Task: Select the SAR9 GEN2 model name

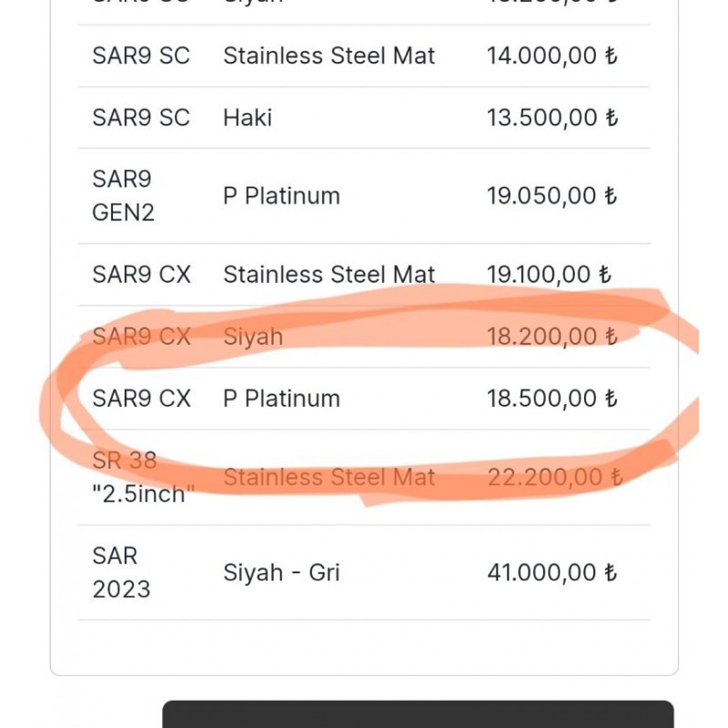Action: coord(124,196)
